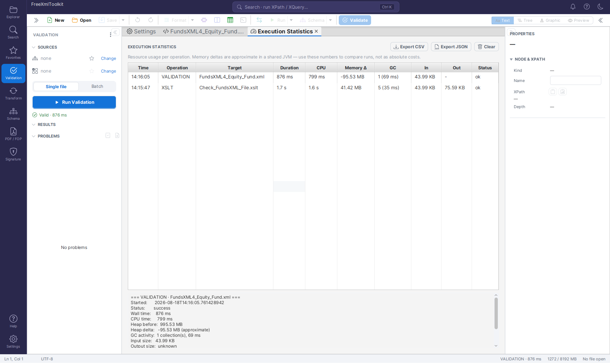Screen dimensions: 610x364
Task: Open the FundsXML4_Equity_Fund tab
Action: (203, 32)
